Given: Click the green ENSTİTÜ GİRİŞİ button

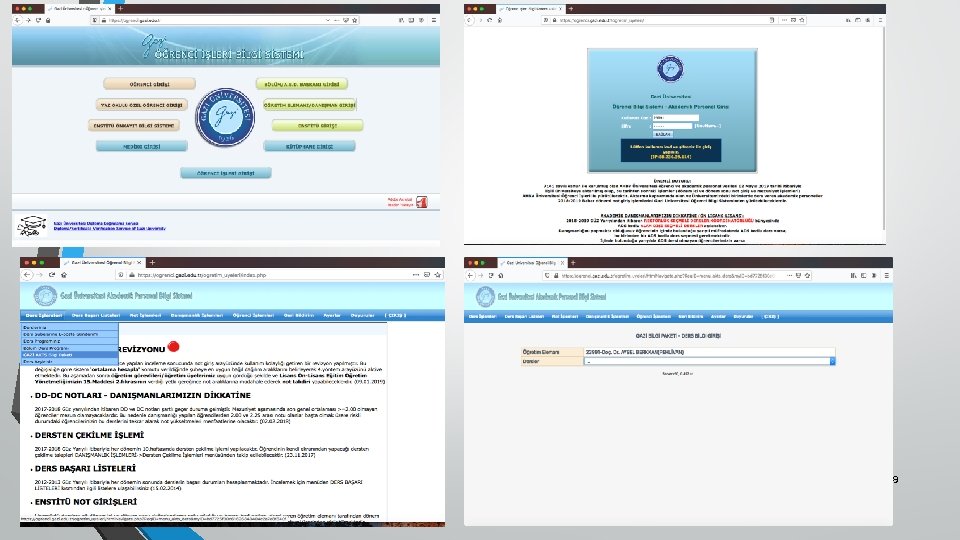Looking at the screenshot, I should pos(317,126).
